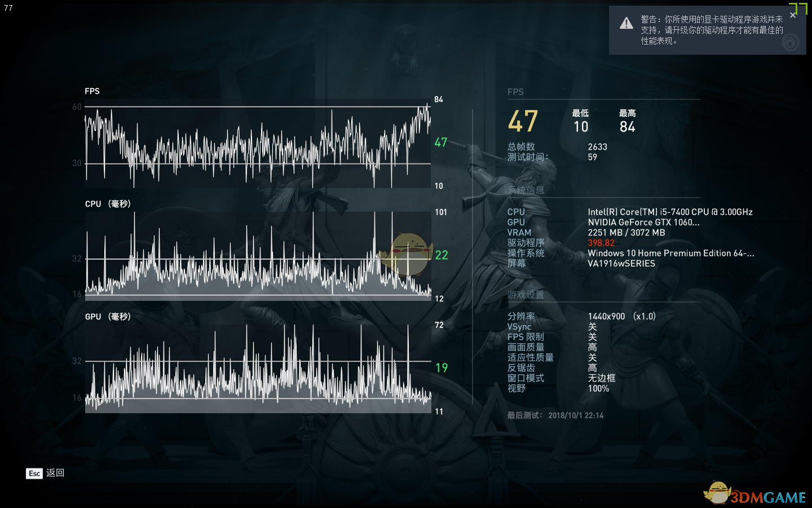This screenshot has height=508, width=812.
Task: Click the 最高 maximum FPS value 84
Action: coord(627,127)
